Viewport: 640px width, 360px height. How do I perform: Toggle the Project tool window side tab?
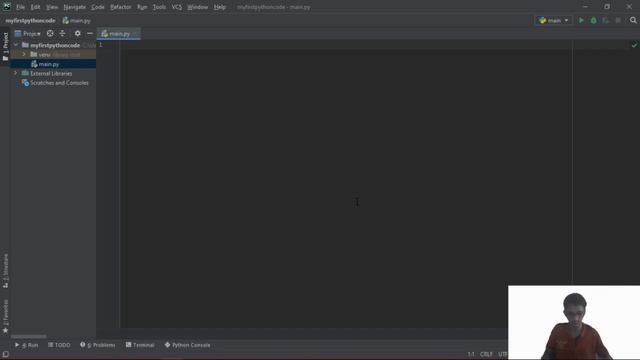pyautogui.click(x=5, y=47)
